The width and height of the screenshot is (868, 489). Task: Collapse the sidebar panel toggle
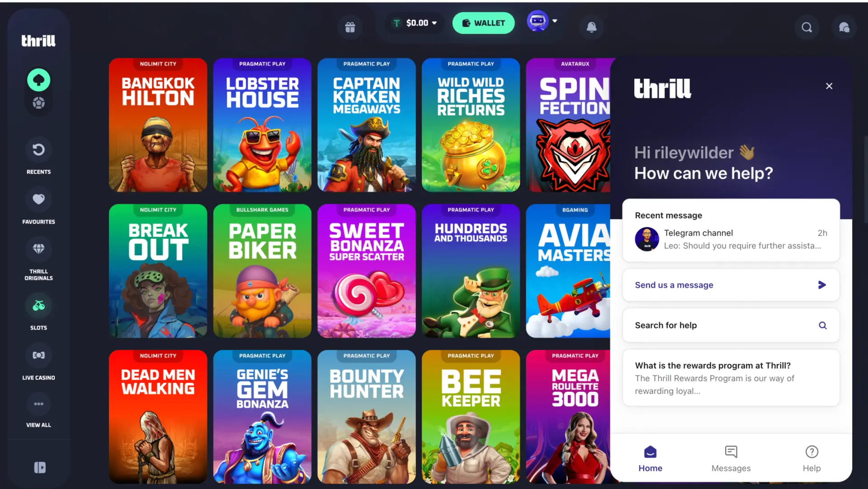pyautogui.click(x=40, y=467)
